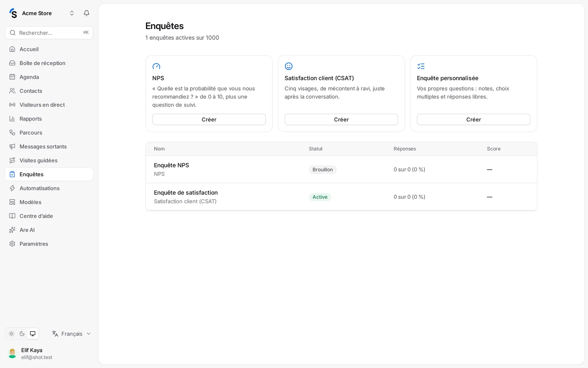Switch to light theme
588x368 pixels.
(11, 334)
